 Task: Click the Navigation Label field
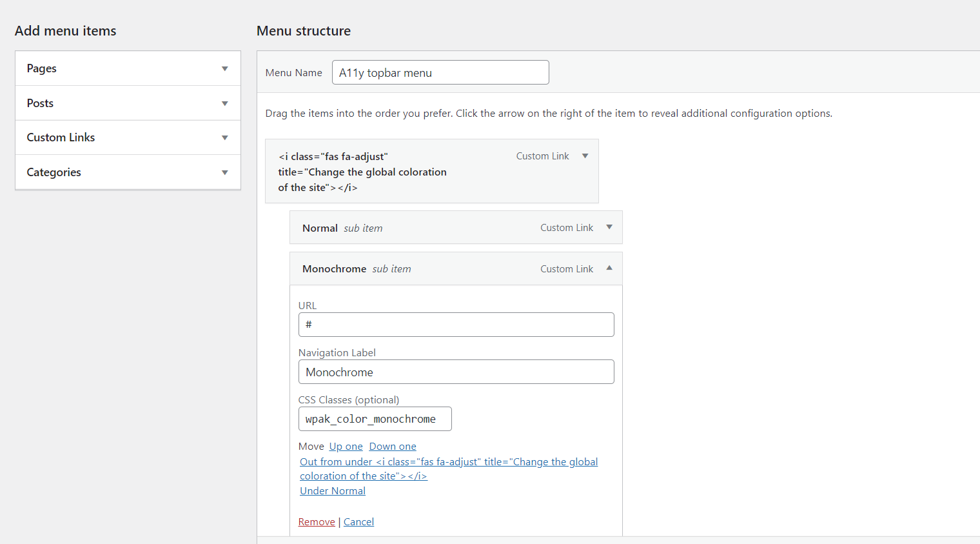(456, 372)
